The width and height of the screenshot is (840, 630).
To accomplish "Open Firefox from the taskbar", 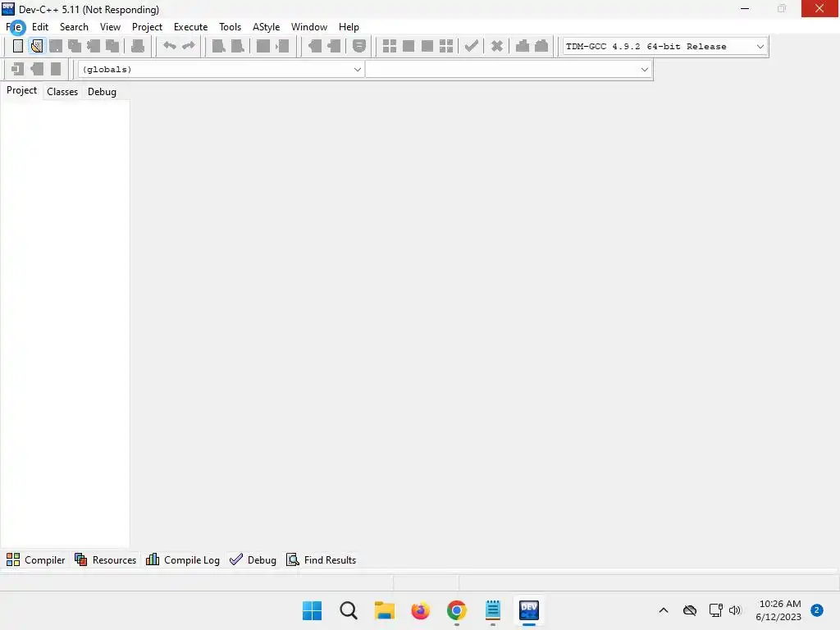I will (421, 610).
